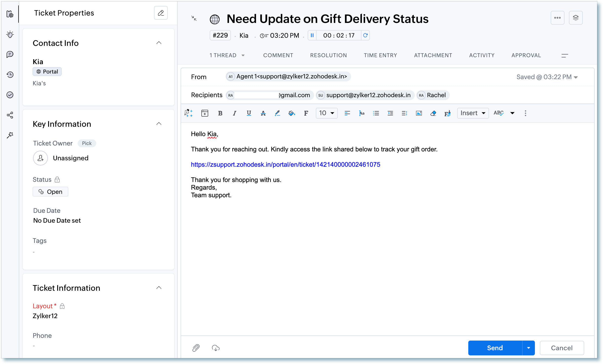This screenshot has width=603, height=364.
Task: Pause the ticket timer
Action: 312,36
